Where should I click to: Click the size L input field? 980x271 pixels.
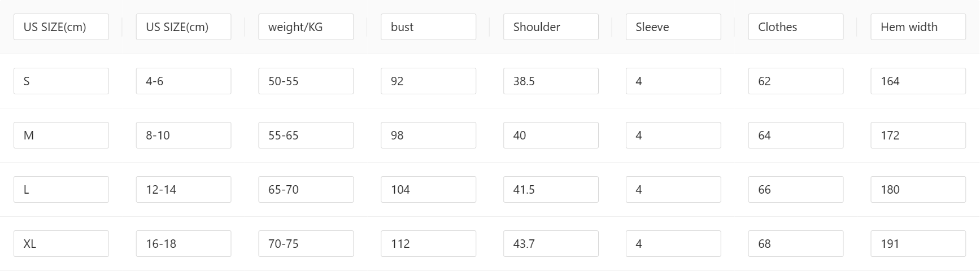tap(61, 190)
